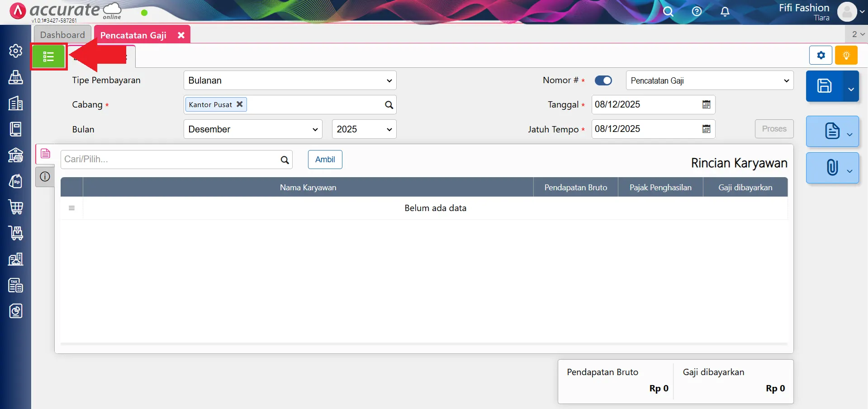Open the 2025 year dropdown
This screenshot has width=868, height=409.
pyautogui.click(x=364, y=129)
